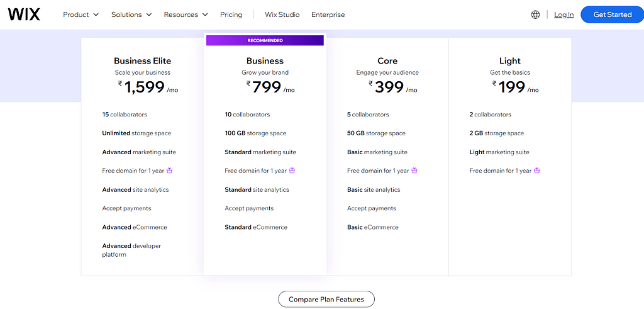Expand the Solutions dropdown menu
Image resolution: width=644 pixels, height=309 pixels.
coord(131,14)
